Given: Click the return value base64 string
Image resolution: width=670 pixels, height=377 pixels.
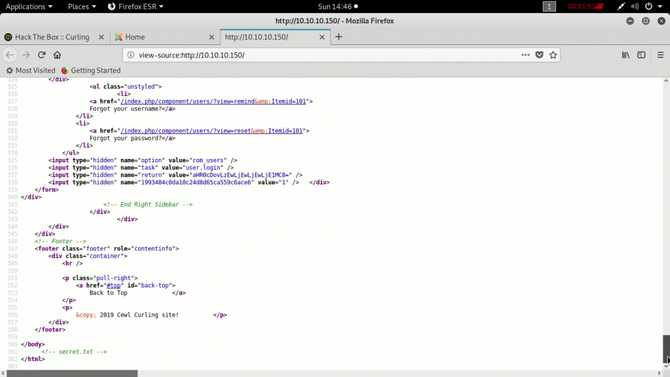Looking at the screenshot, I should click(242, 175).
